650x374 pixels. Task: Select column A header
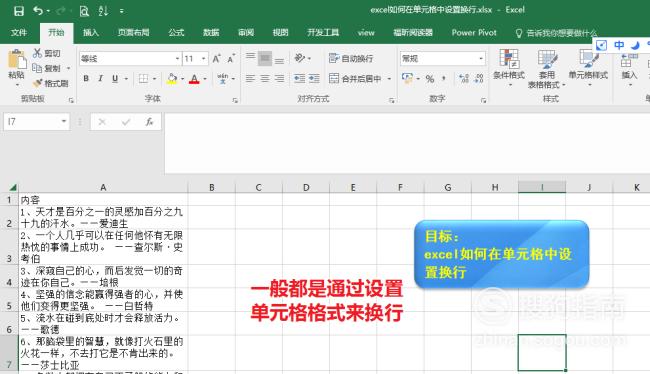(103, 187)
